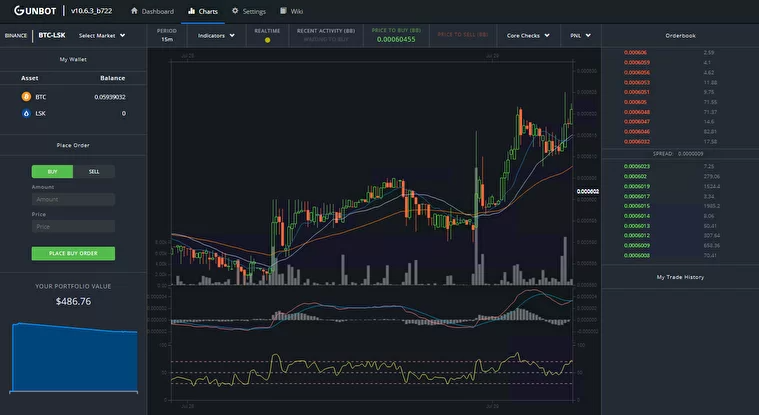The width and height of the screenshot is (759, 415).
Task: Click bid price 0.0006008 in orderbook
Action: (637, 255)
